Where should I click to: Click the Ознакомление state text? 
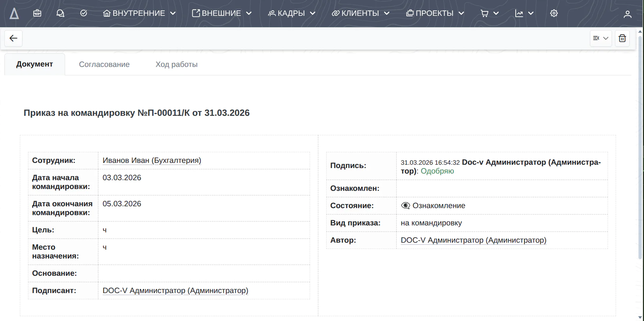[439, 206]
